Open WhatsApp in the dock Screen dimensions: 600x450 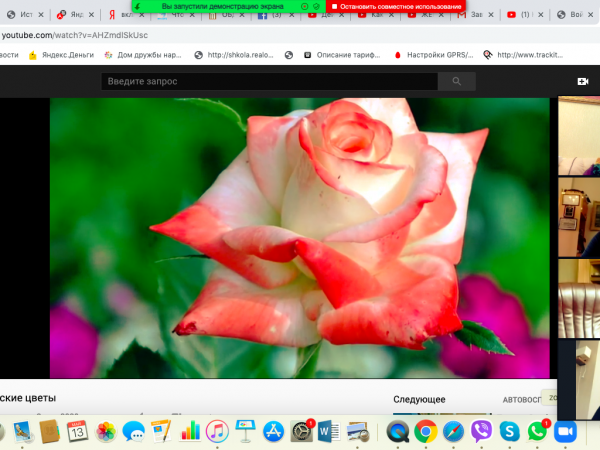tap(539, 431)
